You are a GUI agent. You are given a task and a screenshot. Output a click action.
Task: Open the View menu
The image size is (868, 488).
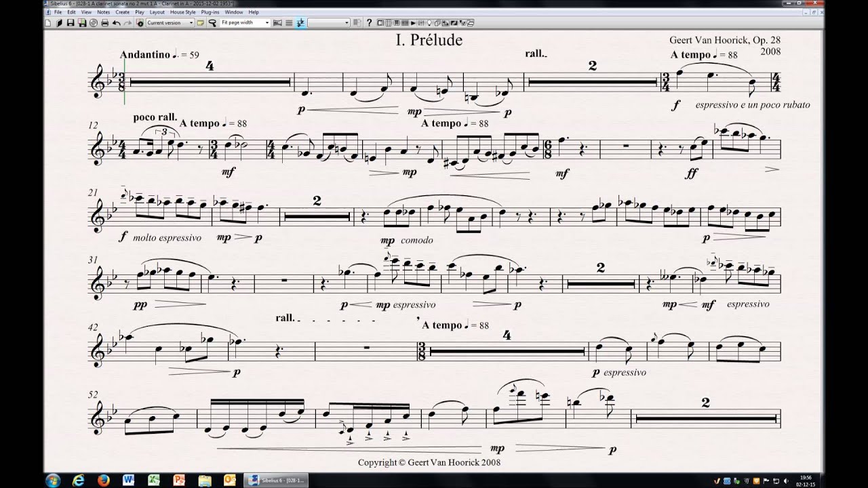click(87, 12)
